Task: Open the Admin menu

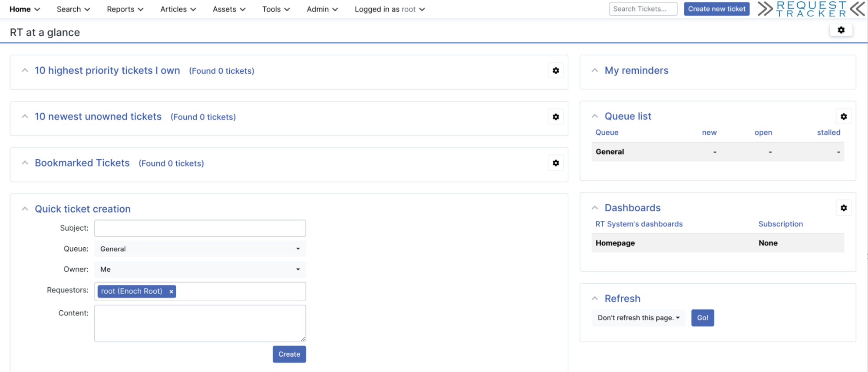Action: point(322,9)
